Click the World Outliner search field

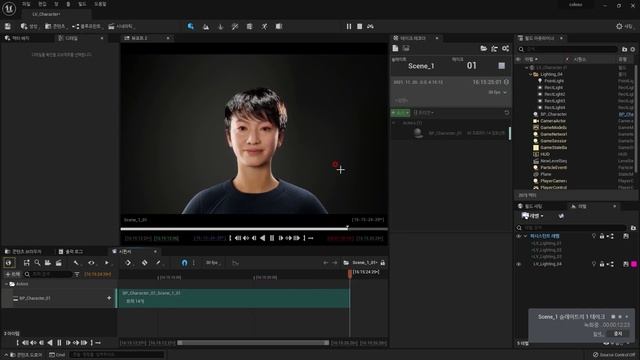click(567, 49)
